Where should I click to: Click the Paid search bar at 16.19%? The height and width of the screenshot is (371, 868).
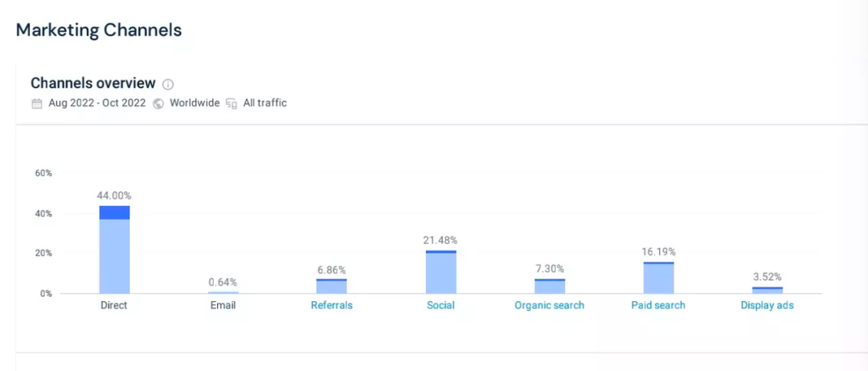658,278
